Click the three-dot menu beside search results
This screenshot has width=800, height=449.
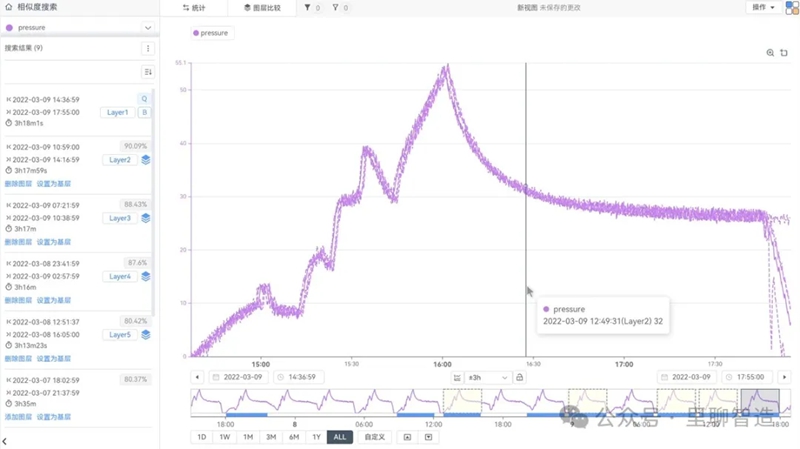[148, 48]
